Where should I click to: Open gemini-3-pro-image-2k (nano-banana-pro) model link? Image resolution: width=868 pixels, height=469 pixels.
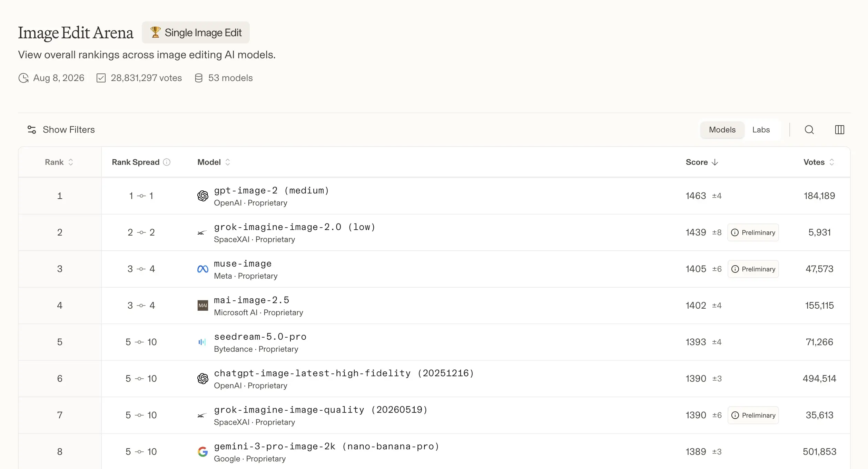(327, 446)
